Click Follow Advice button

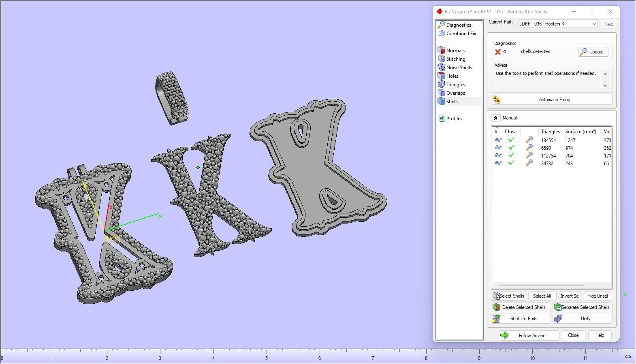529,336
